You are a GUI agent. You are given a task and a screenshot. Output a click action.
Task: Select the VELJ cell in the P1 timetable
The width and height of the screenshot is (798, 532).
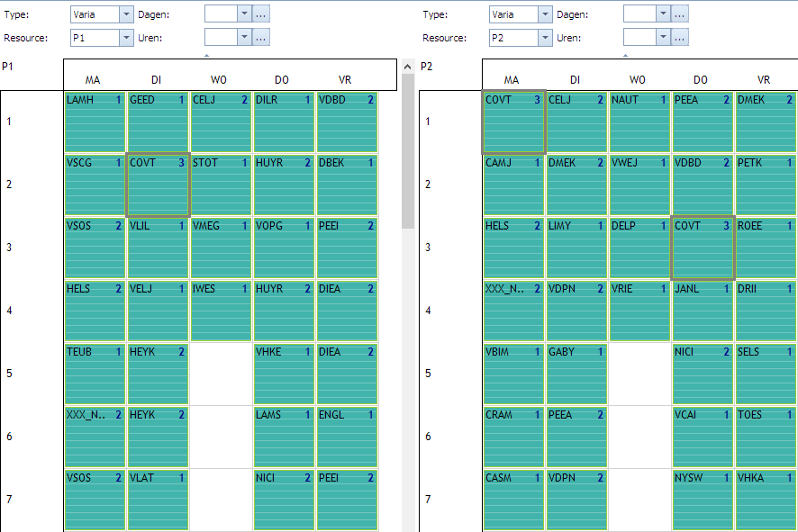point(158,311)
